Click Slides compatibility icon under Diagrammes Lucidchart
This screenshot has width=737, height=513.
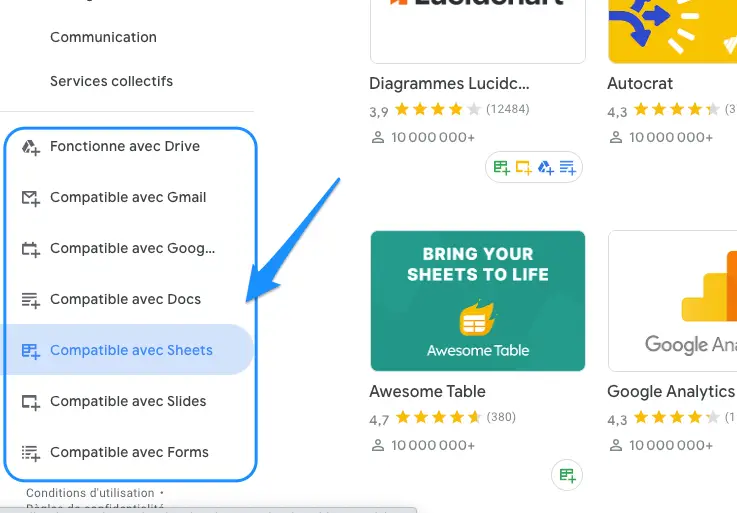[x=524, y=167]
